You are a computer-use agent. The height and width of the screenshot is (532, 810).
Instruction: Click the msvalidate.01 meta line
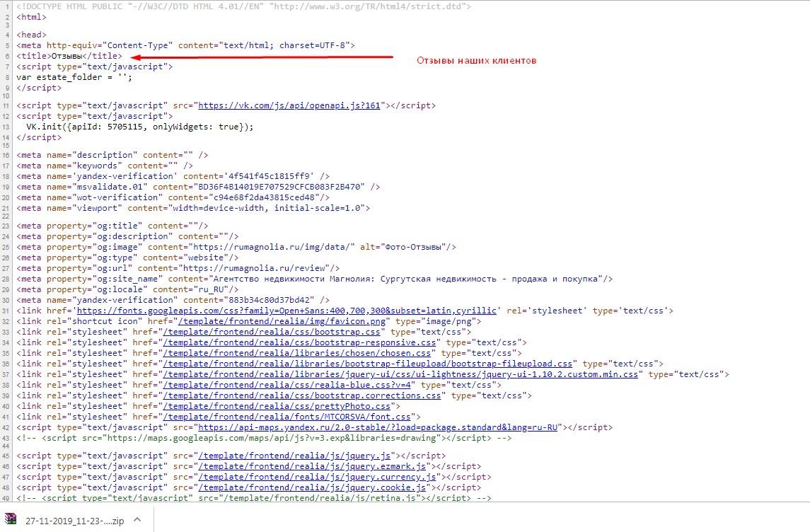click(x=198, y=187)
